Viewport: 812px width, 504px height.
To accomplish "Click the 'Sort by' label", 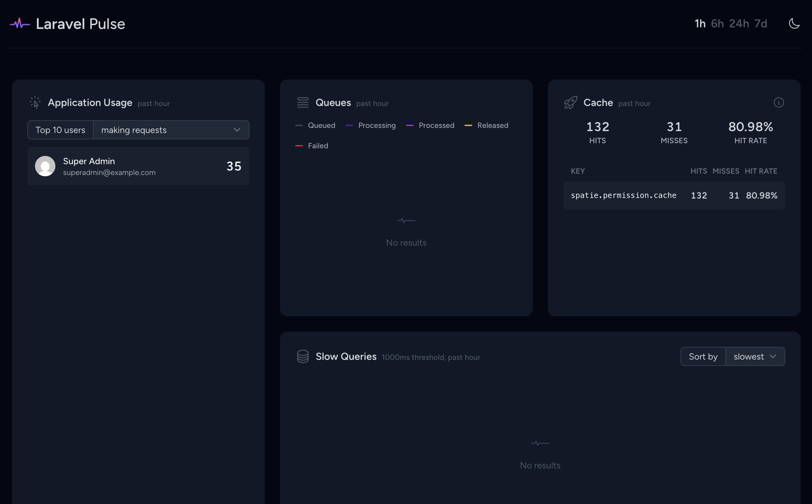I will point(703,356).
